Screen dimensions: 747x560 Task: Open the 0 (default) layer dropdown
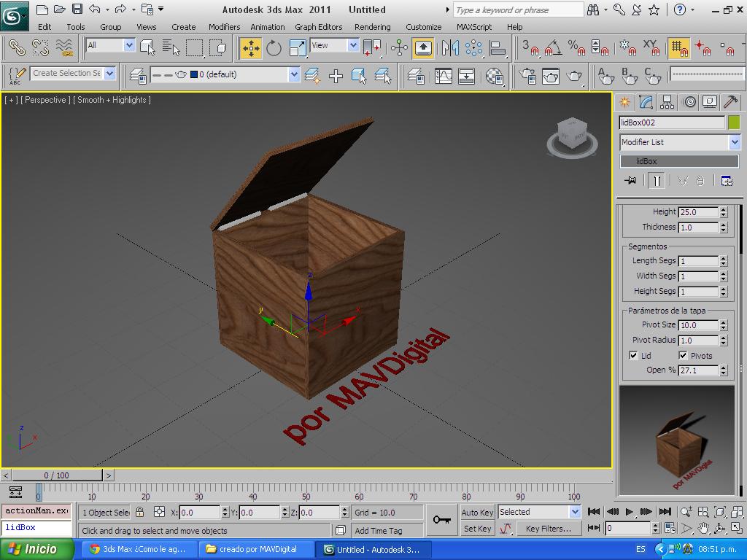[x=225, y=74]
